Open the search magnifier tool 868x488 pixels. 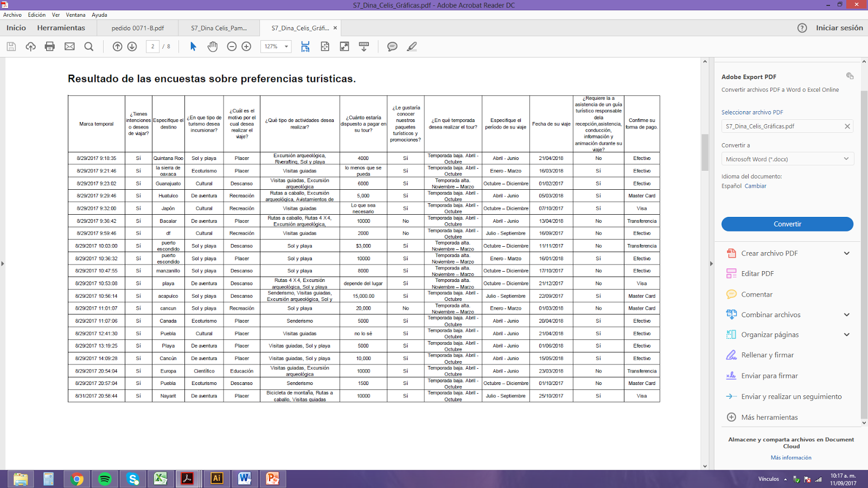coord(89,47)
